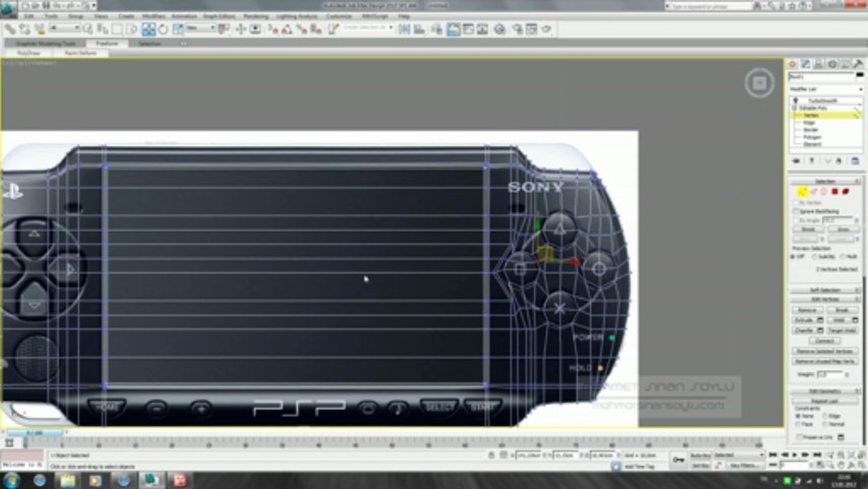The width and height of the screenshot is (868, 489).
Task: Open the Hierarchy command panel tab
Action: click(818, 64)
